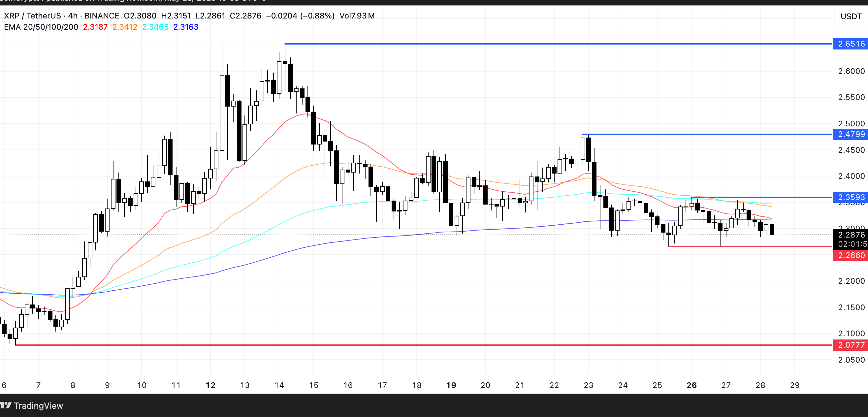This screenshot has width=868, height=417.
Task: Click the 2.4000 price axis tick
Action: pyautogui.click(x=852, y=176)
